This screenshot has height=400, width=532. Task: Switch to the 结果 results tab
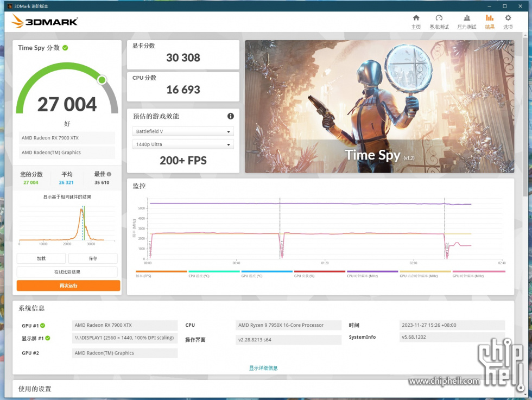pyautogui.click(x=490, y=22)
